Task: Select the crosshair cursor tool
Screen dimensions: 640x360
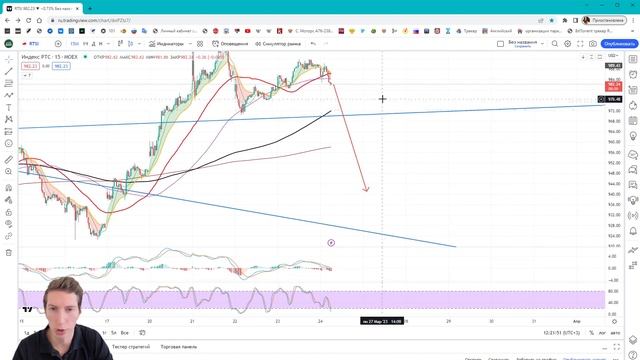Action: 9,60
